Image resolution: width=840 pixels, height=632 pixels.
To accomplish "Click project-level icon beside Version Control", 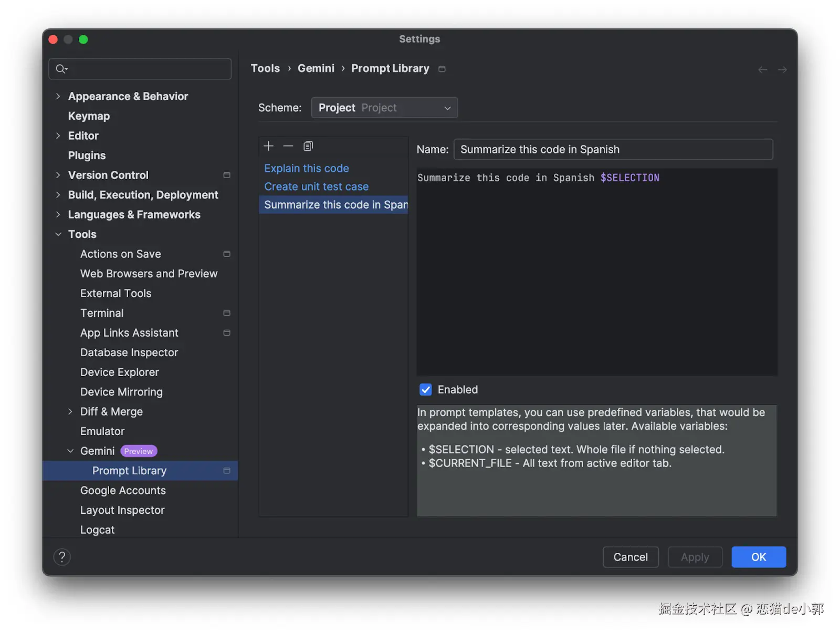I will (x=227, y=175).
